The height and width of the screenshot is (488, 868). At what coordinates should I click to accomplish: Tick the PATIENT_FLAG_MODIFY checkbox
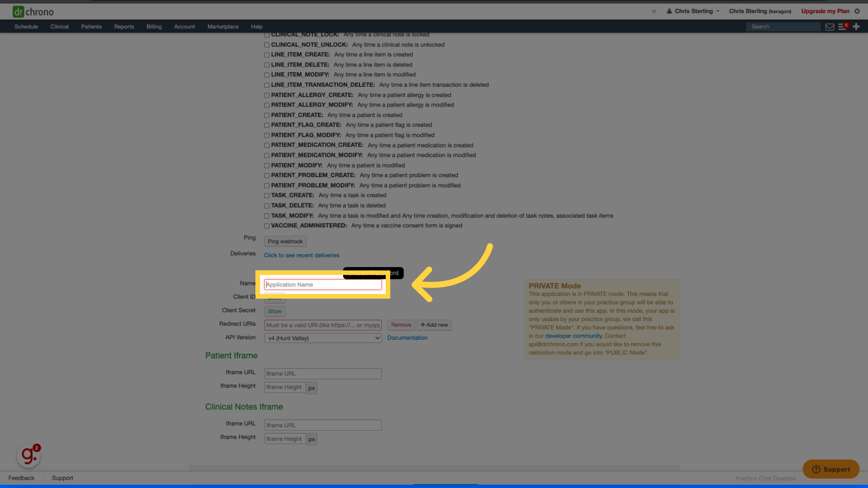(x=267, y=135)
